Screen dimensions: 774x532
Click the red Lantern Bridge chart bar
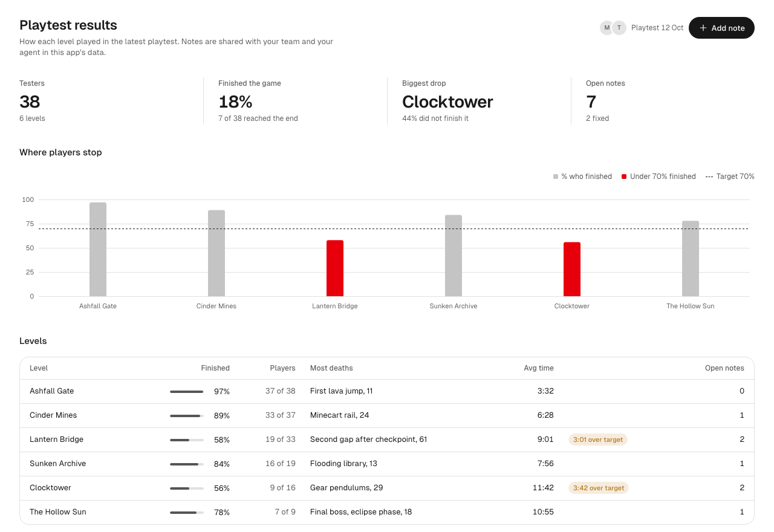click(335, 268)
